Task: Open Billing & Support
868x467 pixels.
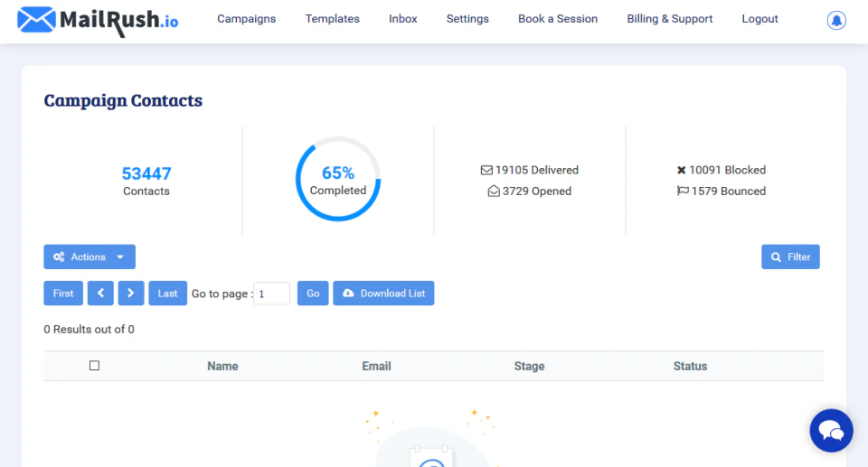Action: pos(670,19)
